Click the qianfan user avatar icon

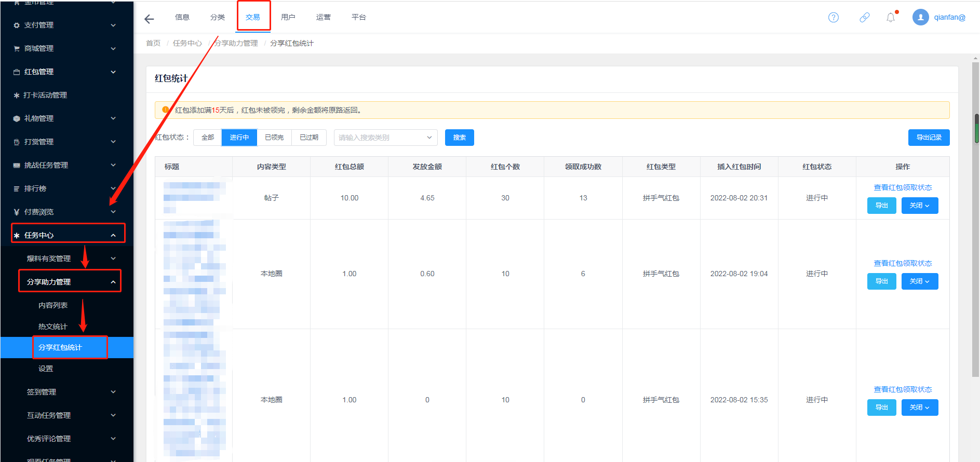(x=921, y=17)
